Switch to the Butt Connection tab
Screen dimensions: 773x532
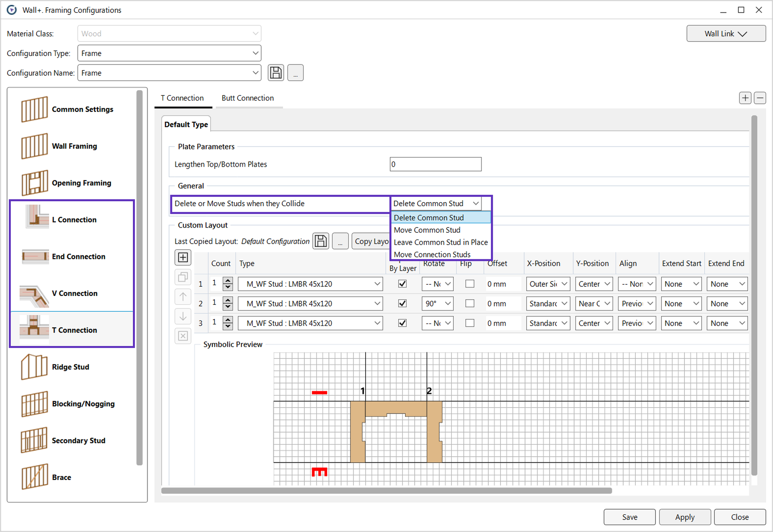pos(248,98)
